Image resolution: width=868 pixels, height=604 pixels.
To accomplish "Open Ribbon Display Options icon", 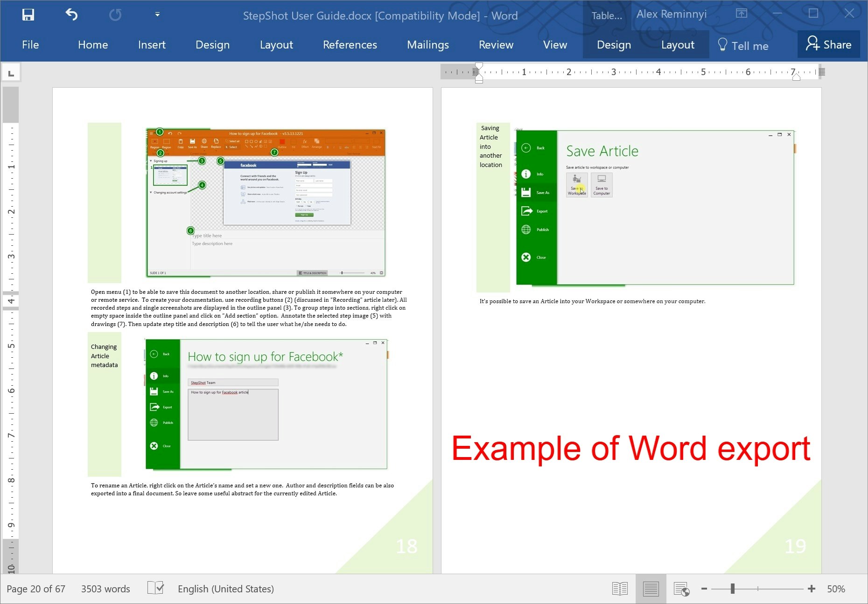I will (742, 14).
